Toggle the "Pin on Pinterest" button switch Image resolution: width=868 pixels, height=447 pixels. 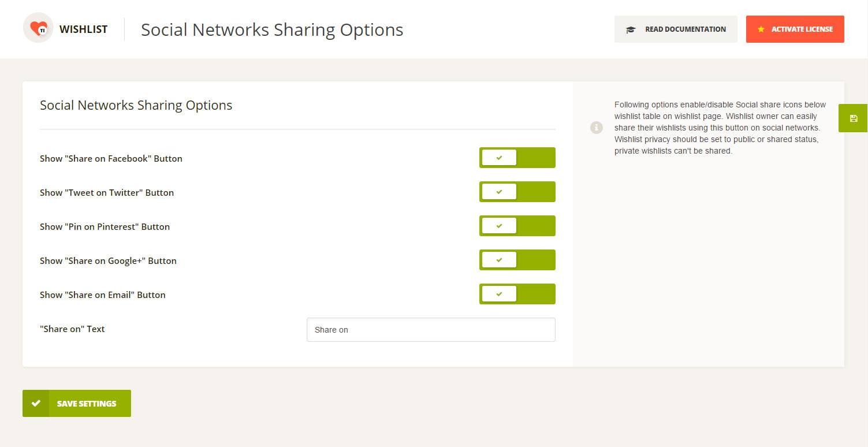click(517, 226)
